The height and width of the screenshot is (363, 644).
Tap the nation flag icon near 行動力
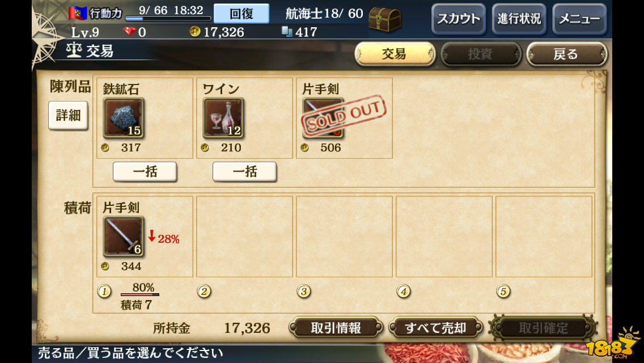[78, 13]
